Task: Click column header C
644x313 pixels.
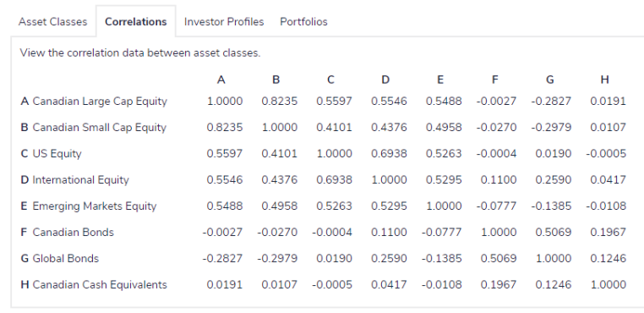Action: (330, 80)
